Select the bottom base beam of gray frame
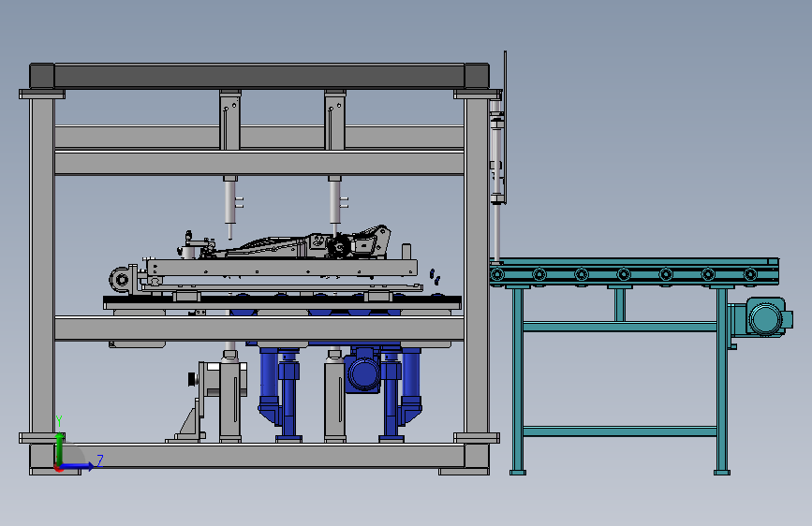The image size is (812, 526). 259,456
